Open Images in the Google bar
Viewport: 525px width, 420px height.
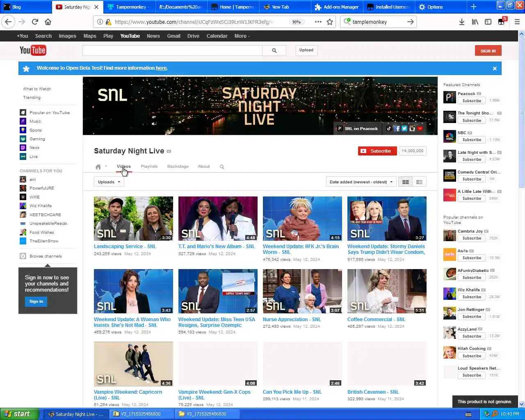(67, 36)
